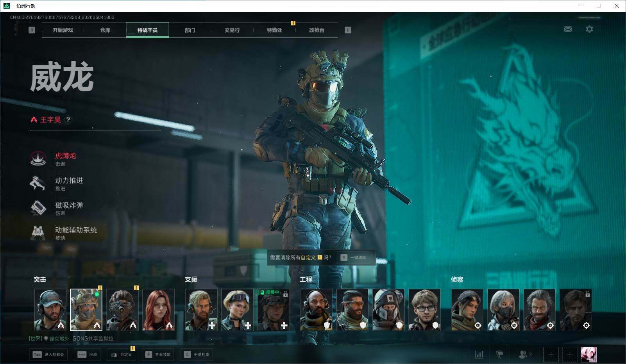This screenshot has height=364, width=626.
Task: Open the 仓库 tab
Action: click(x=105, y=30)
